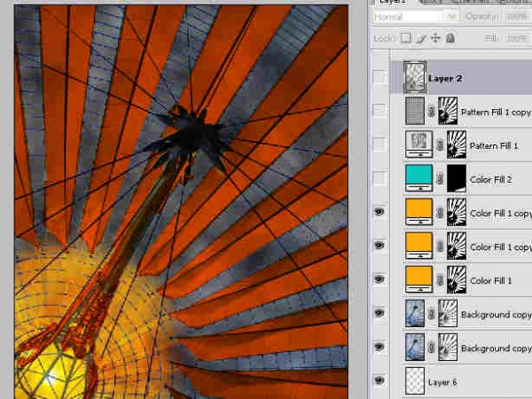Viewport: 532px width, 399px height.
Task: Hide the Color Fill 1 layer
Action: click(379, 279)
